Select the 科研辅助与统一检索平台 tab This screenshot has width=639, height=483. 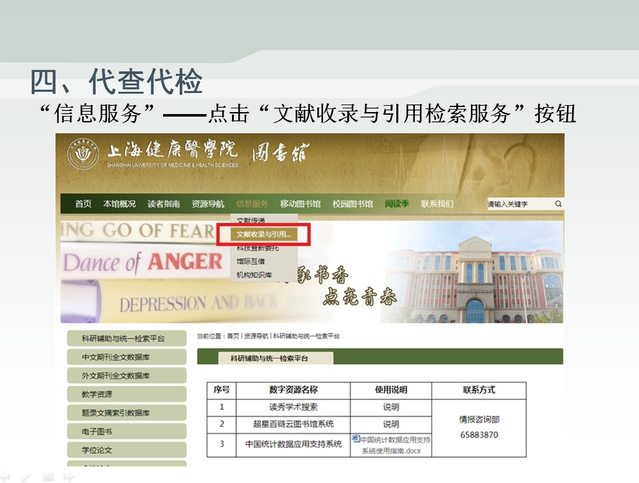(266, 357)
